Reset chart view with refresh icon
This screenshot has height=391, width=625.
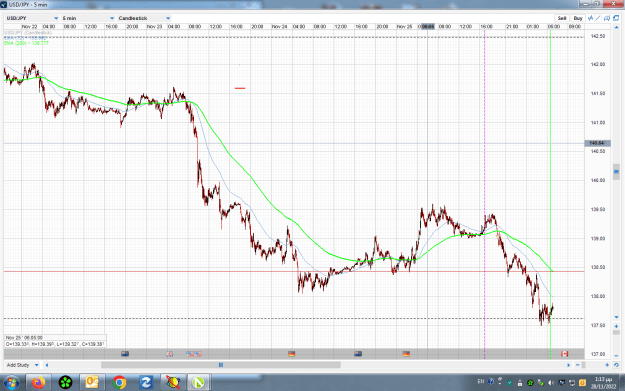616,365
